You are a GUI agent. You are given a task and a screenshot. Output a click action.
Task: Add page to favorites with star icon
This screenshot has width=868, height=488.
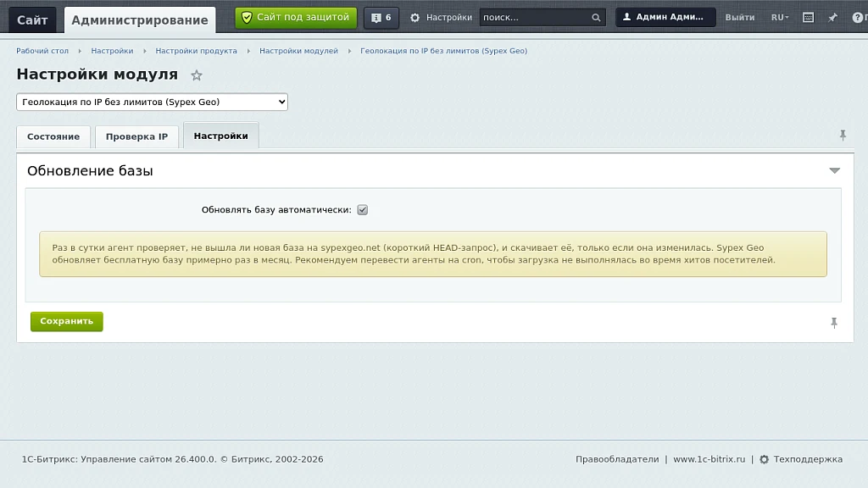(x=197, y=75)
